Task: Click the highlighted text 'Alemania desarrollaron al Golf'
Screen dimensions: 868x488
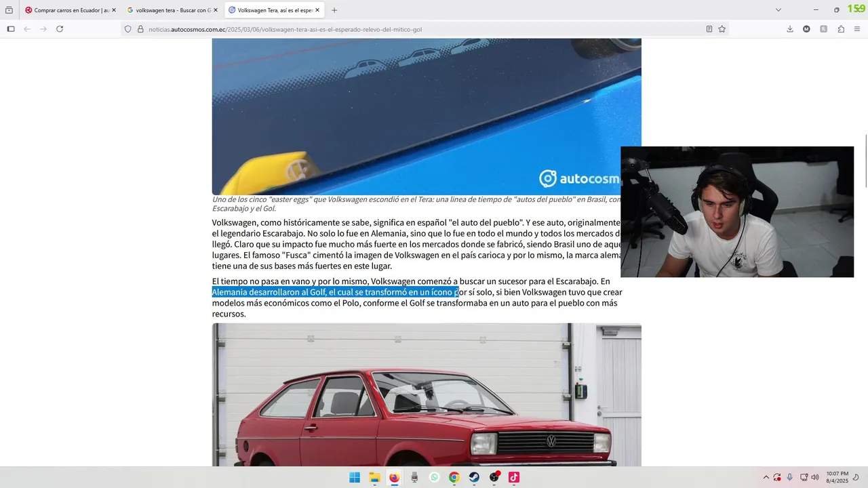Action: pos(269,292)
